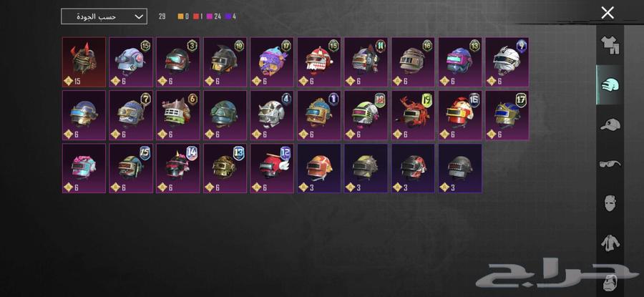The image size is (644, 297).
Task: Open the cap headgear category icon
Action: pyautogui.click(x=610, y=125)
